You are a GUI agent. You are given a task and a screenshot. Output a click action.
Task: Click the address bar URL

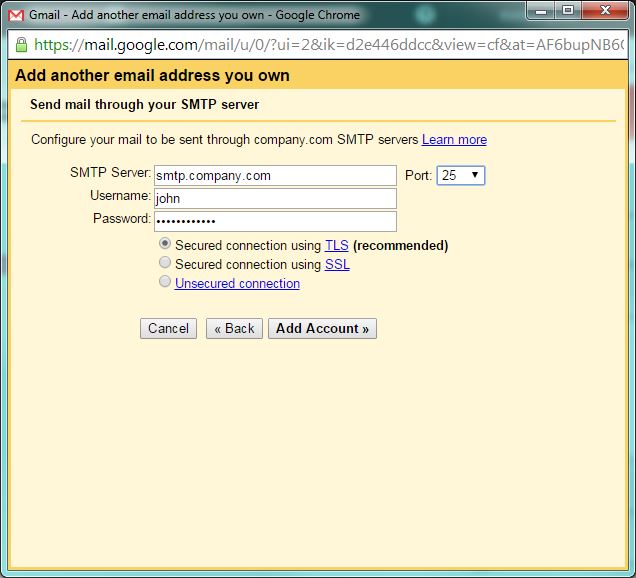(329, 45)
